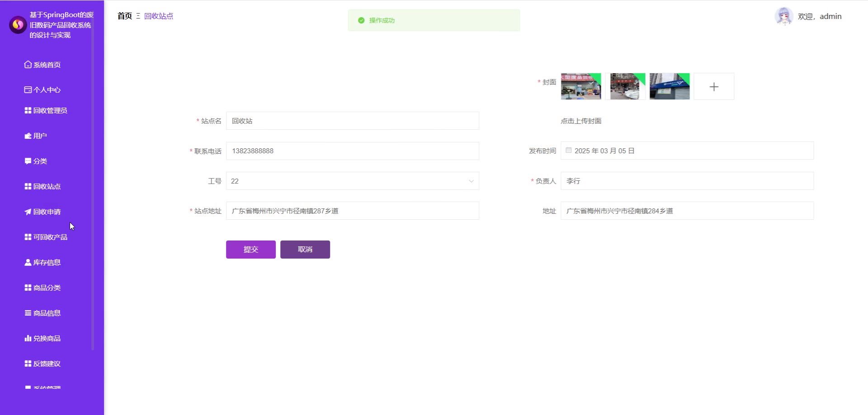This screenshot has height=415, width=868.
Task: Click into the 站点地址 input
Action: tap(353, 211)
